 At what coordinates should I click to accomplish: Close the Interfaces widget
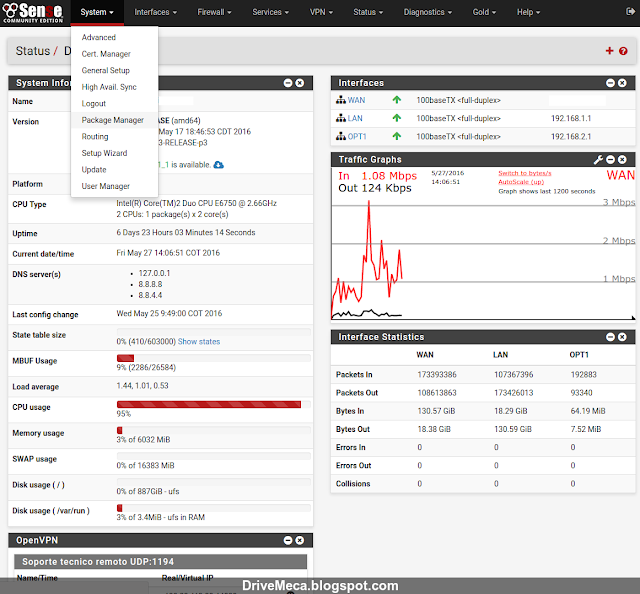[622, 83]
